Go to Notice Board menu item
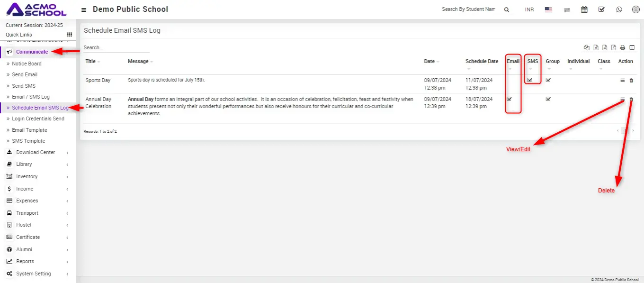Image resolution: width=644 pixels, height=283 pixels. pyautogui.click(x=27, y=64)
